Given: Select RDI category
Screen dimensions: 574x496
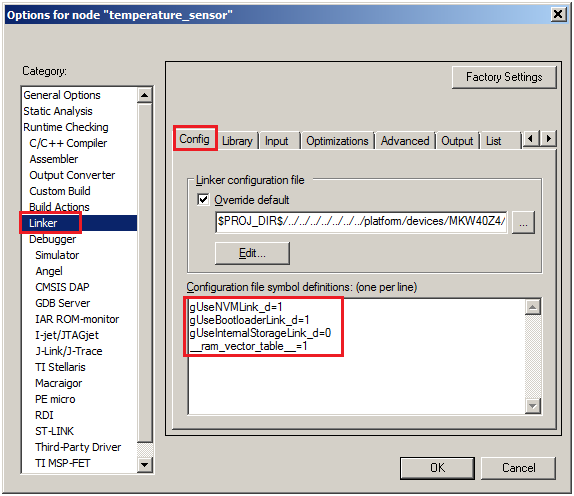Looking at the screenshot, I should 44,415.
